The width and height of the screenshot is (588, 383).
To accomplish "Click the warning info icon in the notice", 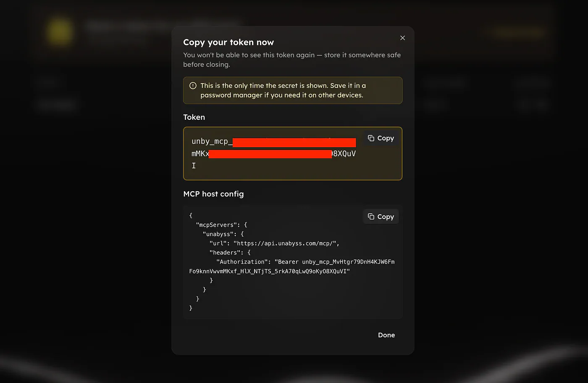I will pyautogui.click(x=193, y=86).
